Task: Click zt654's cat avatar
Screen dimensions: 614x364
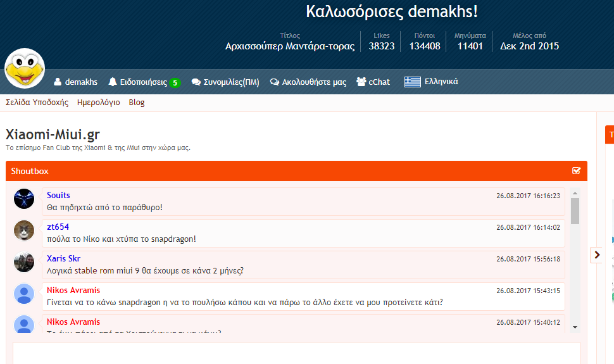Action: (x=24, y=230)
